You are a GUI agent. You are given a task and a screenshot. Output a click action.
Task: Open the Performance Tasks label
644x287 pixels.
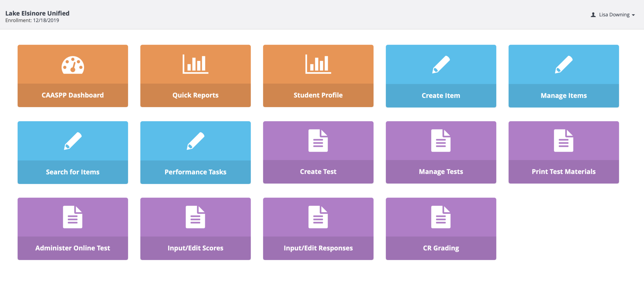pos(195,172)
